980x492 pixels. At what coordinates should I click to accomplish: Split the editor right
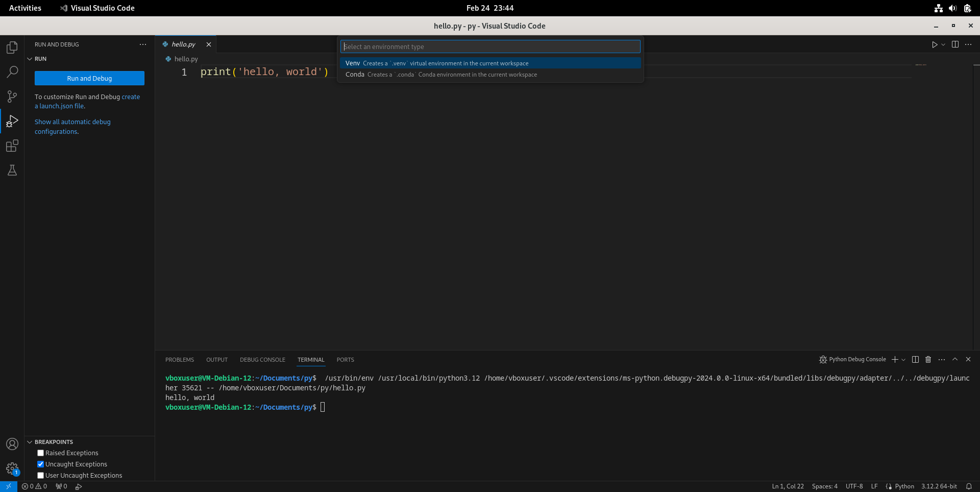pos(955,44)
